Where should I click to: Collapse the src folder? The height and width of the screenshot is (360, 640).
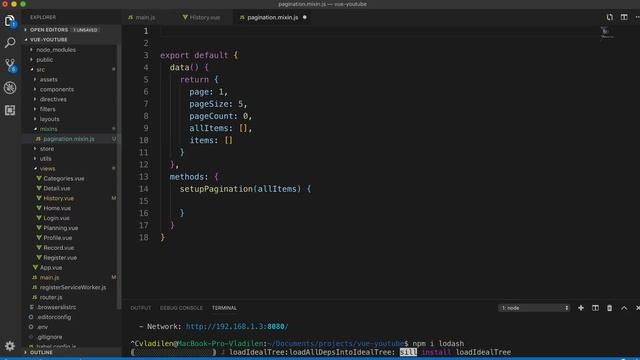40,69
